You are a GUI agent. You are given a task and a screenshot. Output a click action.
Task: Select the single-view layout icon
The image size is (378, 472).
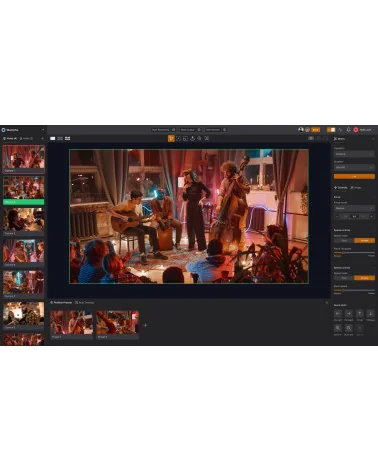(x=53, y=138)
